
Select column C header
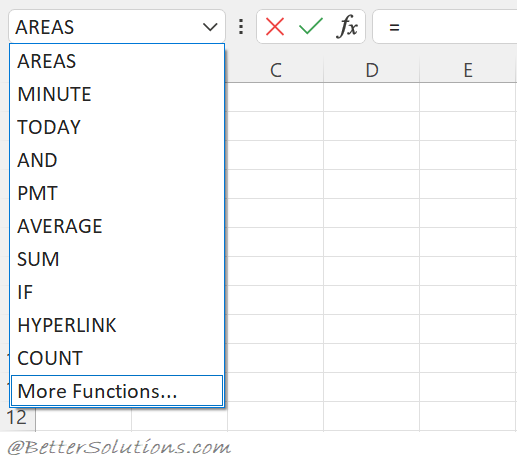[x=276, y=70]
